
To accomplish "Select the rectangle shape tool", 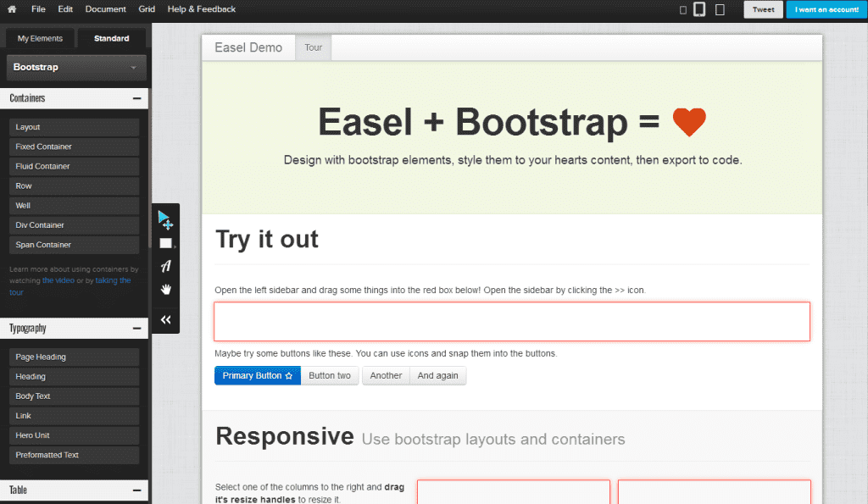I will coord(165,243).
